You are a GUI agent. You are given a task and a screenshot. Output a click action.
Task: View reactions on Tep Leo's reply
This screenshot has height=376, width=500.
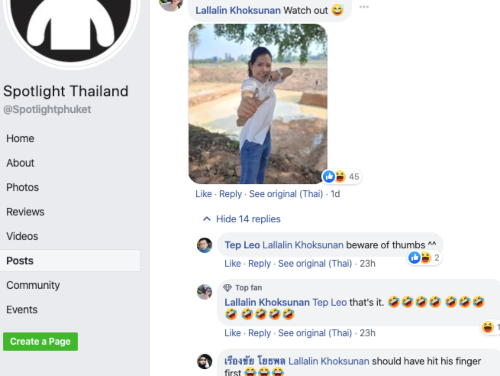click(424, 258)
